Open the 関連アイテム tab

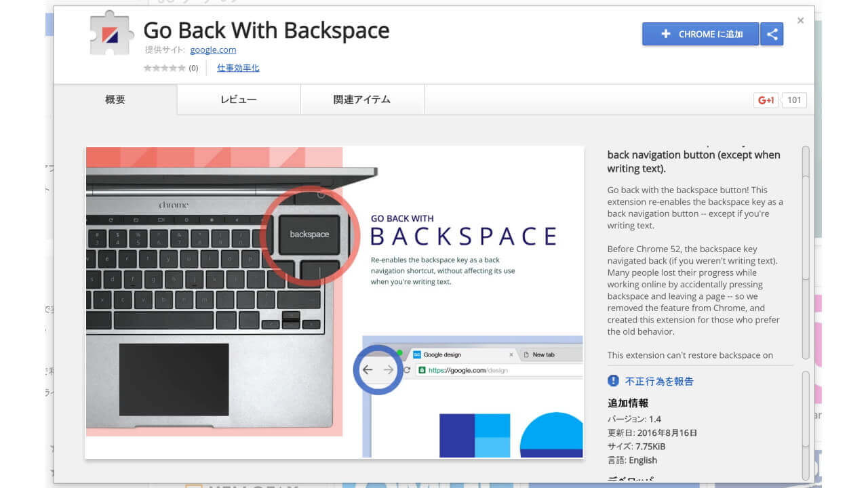coord(361,99)
